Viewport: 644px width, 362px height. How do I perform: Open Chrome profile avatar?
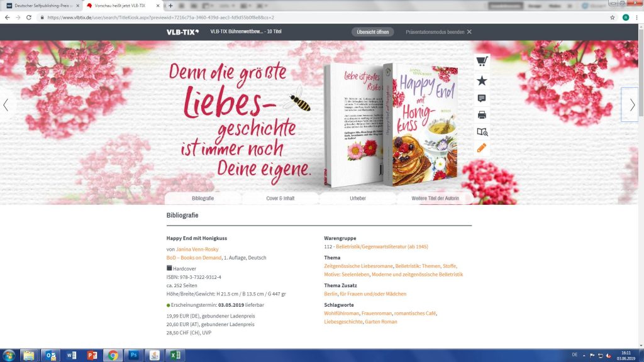(626, 18)
